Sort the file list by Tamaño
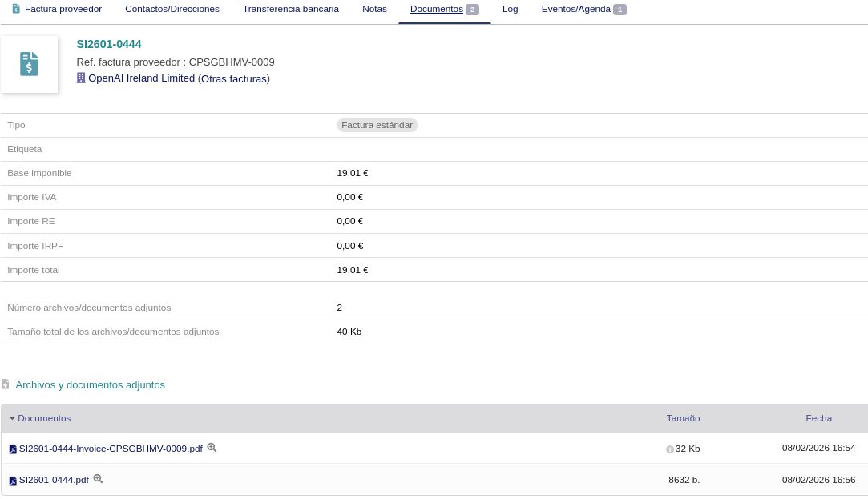The width and height of the screenshot is (868, 499). [x=683, y=418]
